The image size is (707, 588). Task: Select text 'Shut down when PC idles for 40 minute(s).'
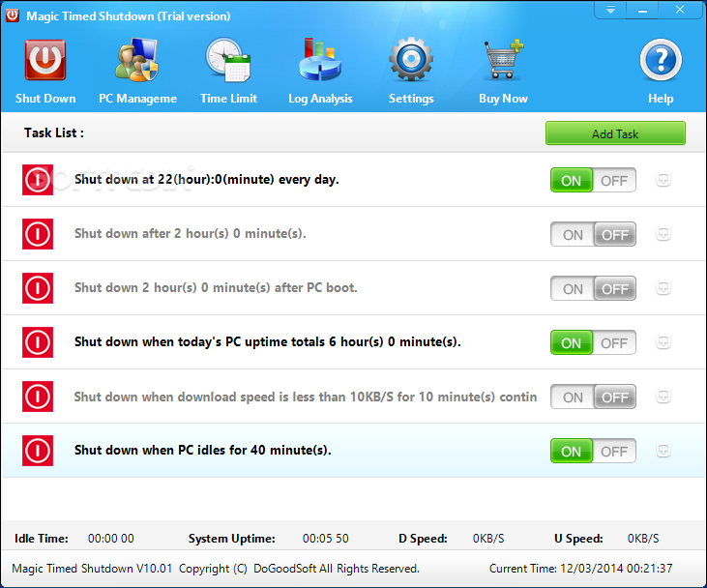pos(203,450)
